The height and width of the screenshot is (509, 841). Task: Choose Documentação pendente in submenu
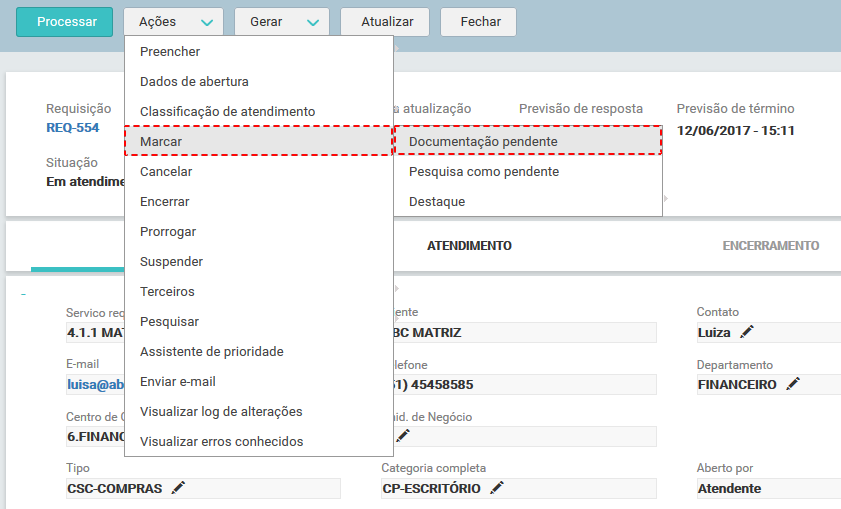(528, 142)
